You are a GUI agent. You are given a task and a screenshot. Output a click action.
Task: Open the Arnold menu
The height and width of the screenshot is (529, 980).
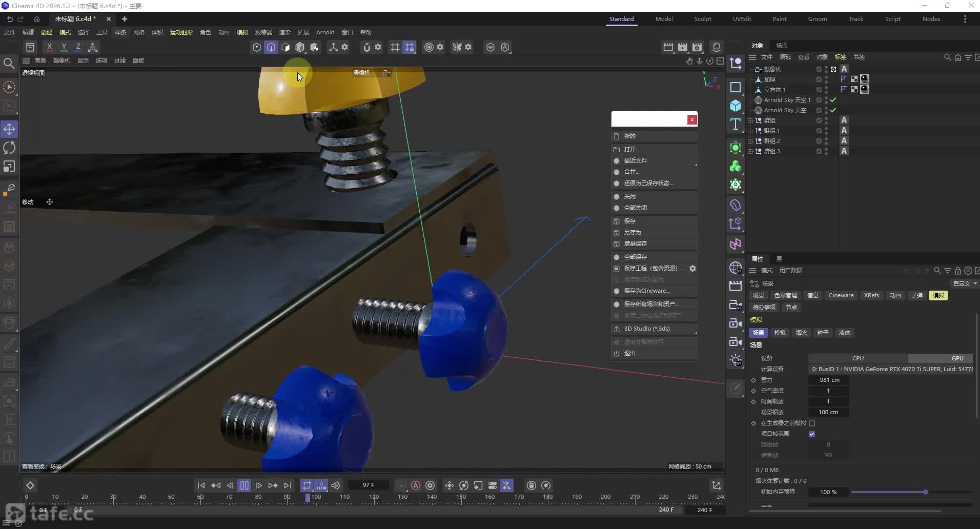click(x=325, y=32)
